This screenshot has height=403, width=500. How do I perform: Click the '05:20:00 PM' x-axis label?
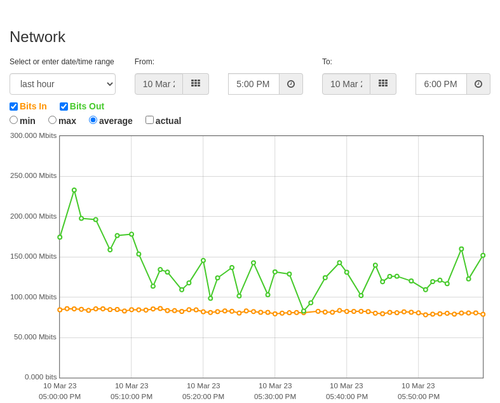click(x=203, y=397)
